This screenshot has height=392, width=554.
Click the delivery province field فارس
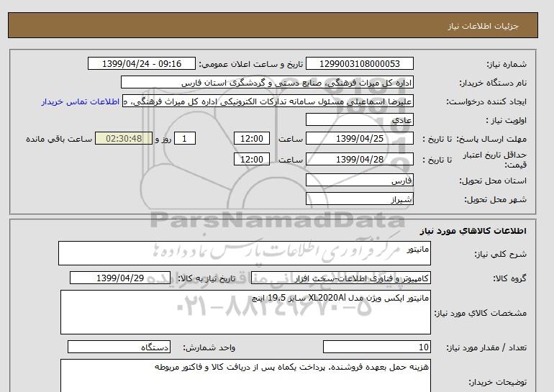point(359,180)
